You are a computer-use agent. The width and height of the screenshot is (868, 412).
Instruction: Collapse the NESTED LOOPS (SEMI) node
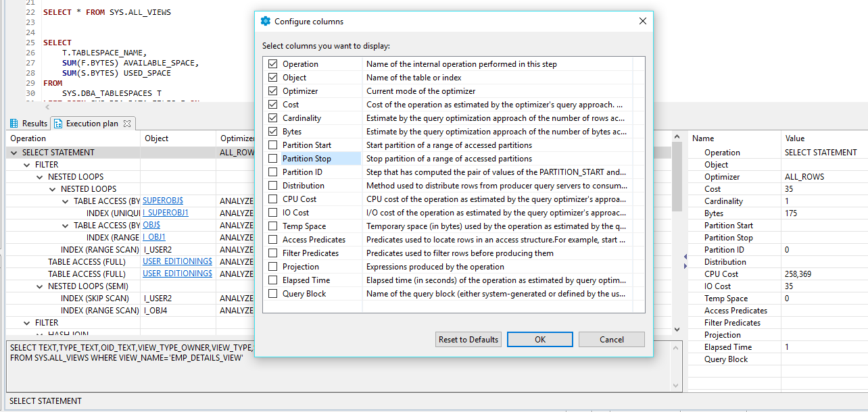[39, 286]
